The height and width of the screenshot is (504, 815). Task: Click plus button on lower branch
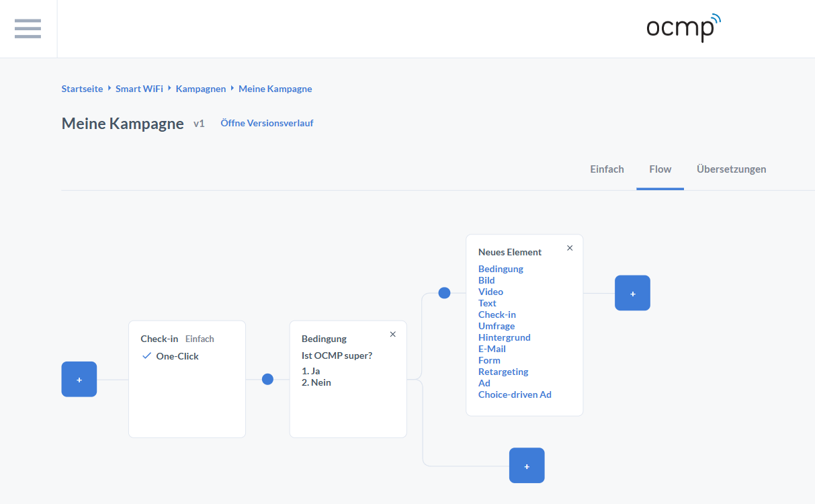(527, 466)
